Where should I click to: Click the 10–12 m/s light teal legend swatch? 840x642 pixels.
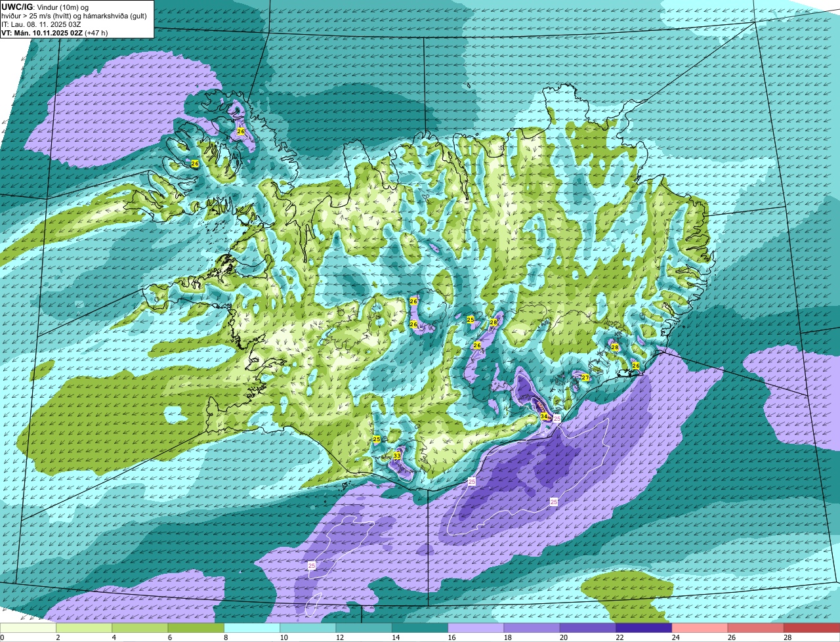[x=308, y=628]
